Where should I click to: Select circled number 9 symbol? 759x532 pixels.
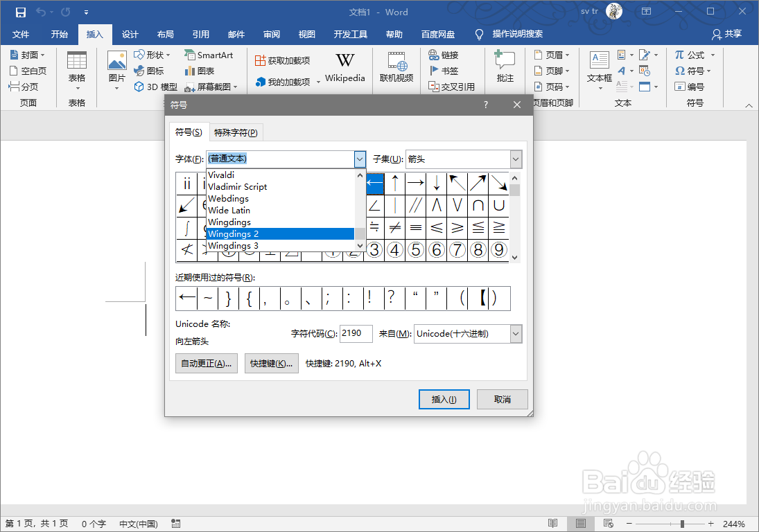(x=499, y=250)
